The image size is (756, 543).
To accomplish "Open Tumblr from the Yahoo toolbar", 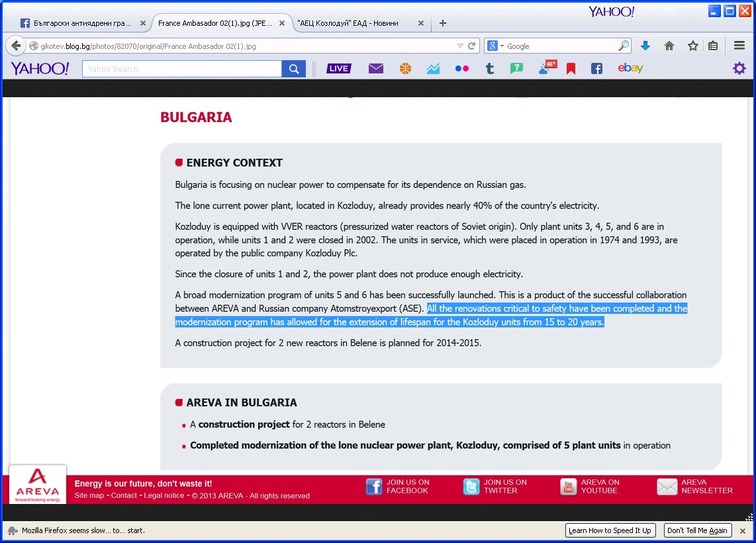I will pos(490,69).
